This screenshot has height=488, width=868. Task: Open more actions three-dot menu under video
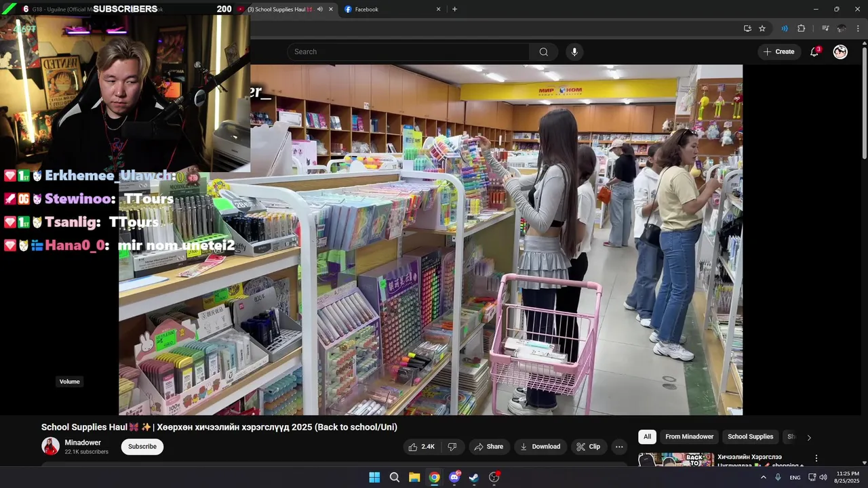(x=619, y=447)
